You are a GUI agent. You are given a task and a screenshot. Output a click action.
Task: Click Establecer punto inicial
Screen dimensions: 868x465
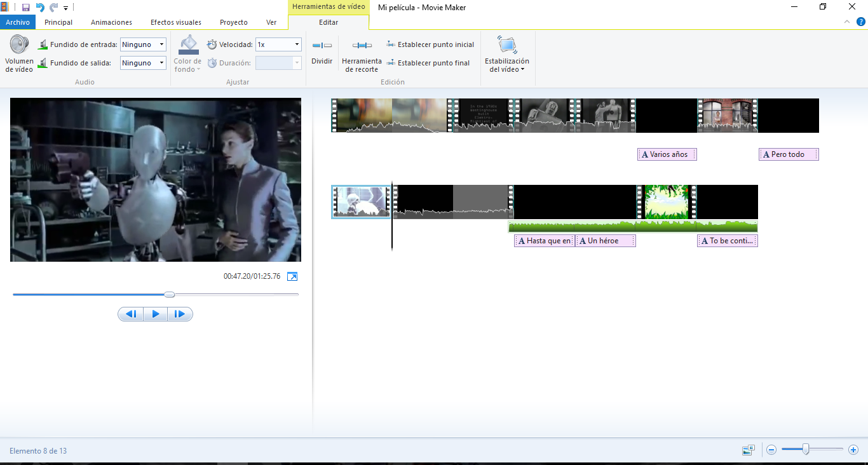(430, 44)
